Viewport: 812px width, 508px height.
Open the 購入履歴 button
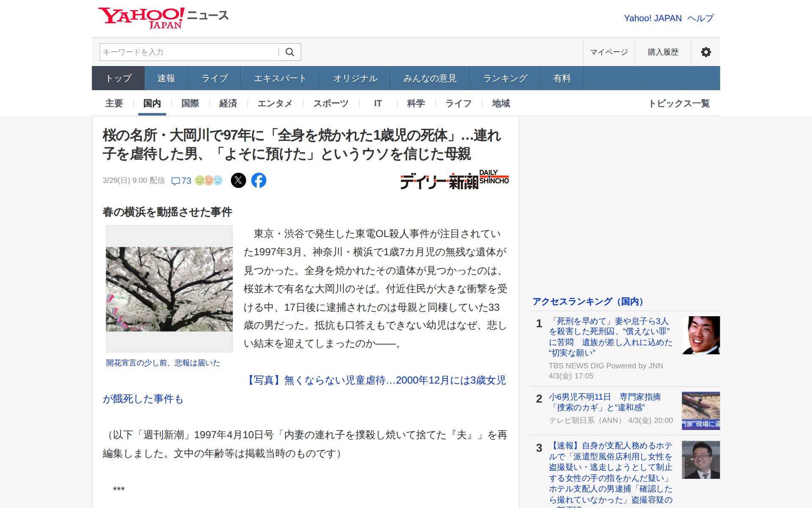point(663,52)
